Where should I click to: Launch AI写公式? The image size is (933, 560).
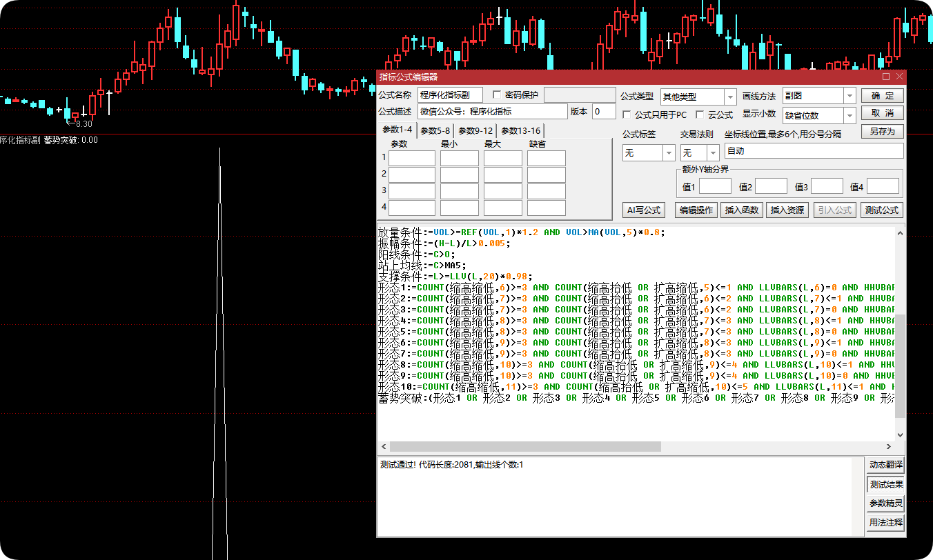point(643,210)
